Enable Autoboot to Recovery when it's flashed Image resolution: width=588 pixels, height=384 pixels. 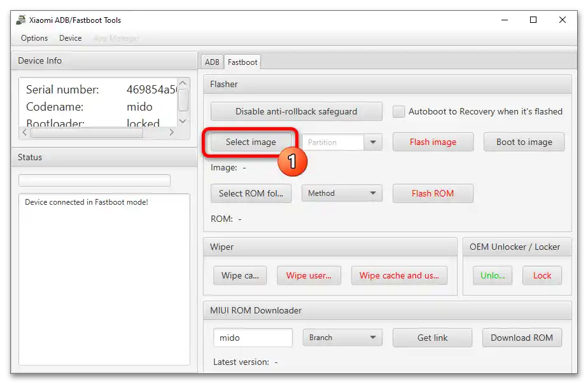tap(398, 111)
